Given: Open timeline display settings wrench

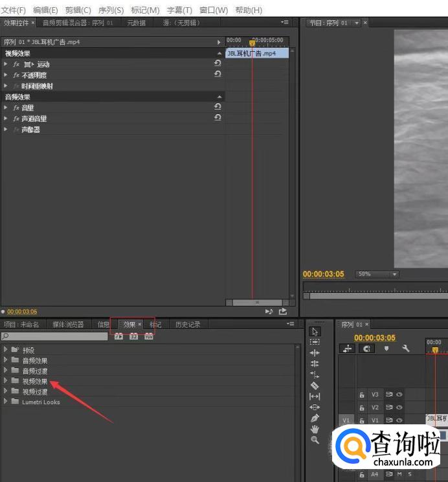Looking at the screenshot, I should click(x=405, y=349).
